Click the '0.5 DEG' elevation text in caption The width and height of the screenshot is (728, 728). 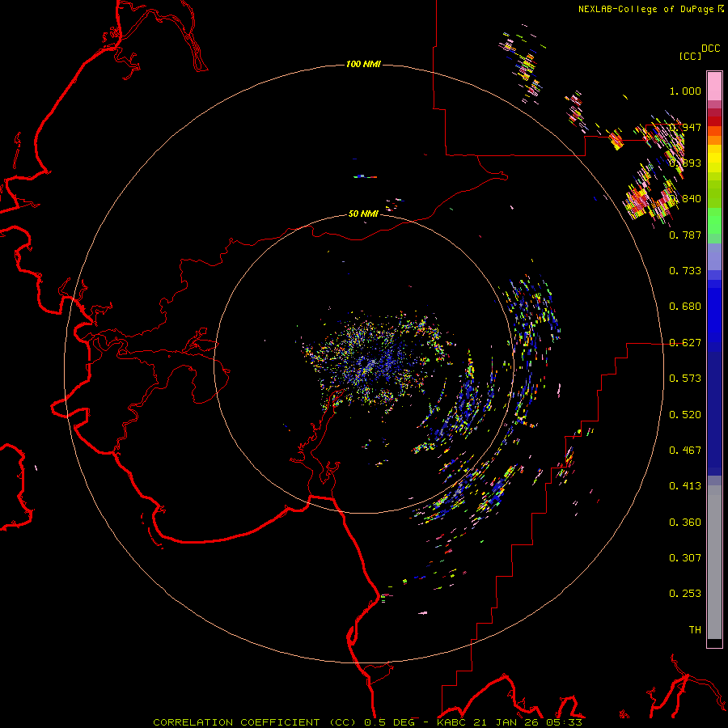tap(390, 722)
